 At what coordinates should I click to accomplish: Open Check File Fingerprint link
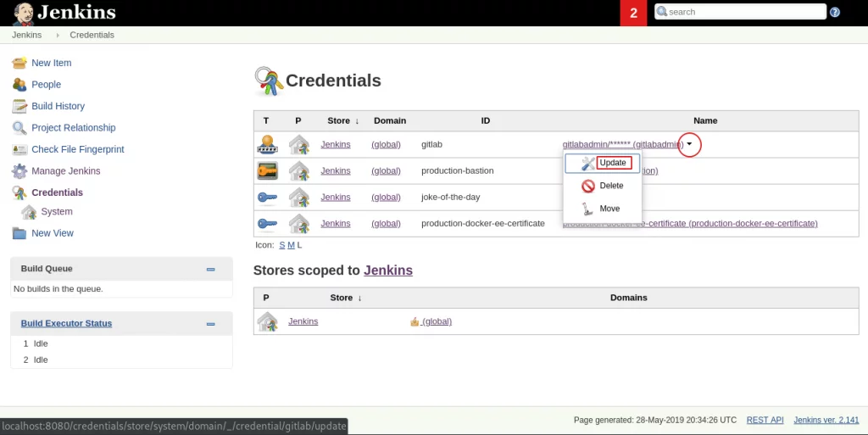click(x=78, y=149)
